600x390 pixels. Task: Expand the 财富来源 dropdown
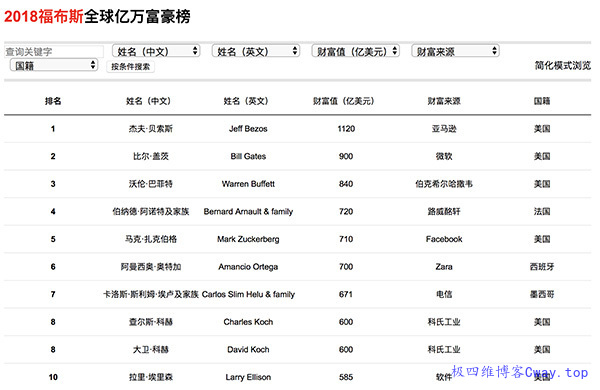455,51
